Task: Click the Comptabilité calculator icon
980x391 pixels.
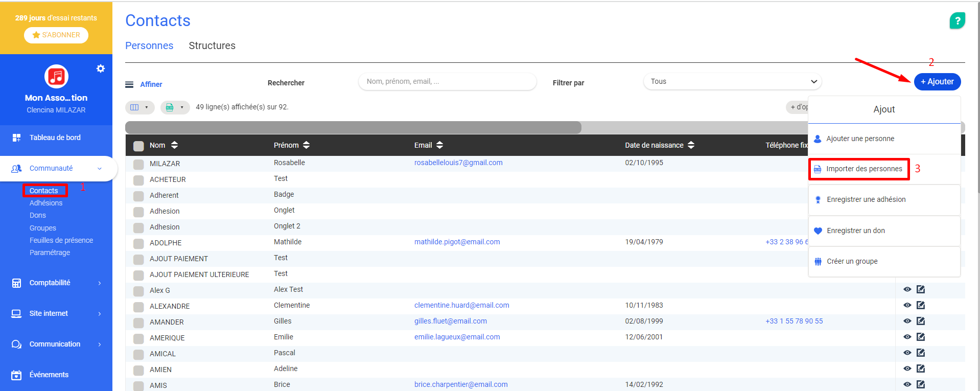Action: pos(16,283)
